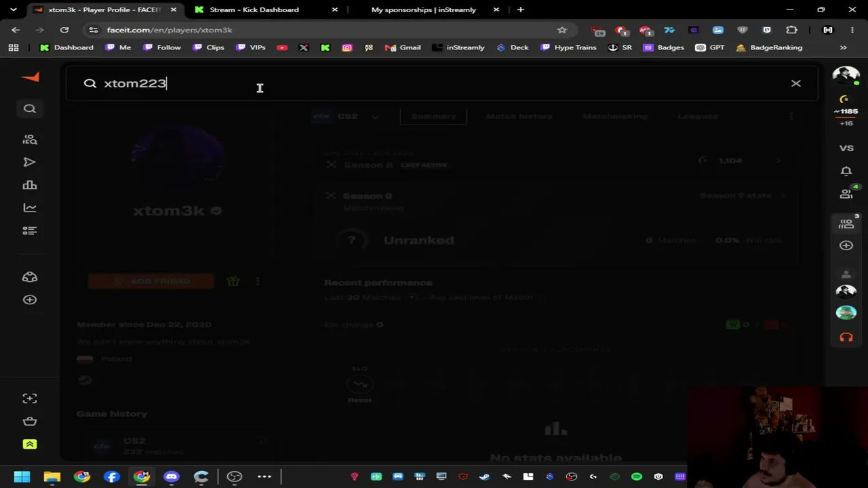This screenshot has width=868, height=488.
Task: Open File Explorer from the taskbar
Action: [52, 477]
